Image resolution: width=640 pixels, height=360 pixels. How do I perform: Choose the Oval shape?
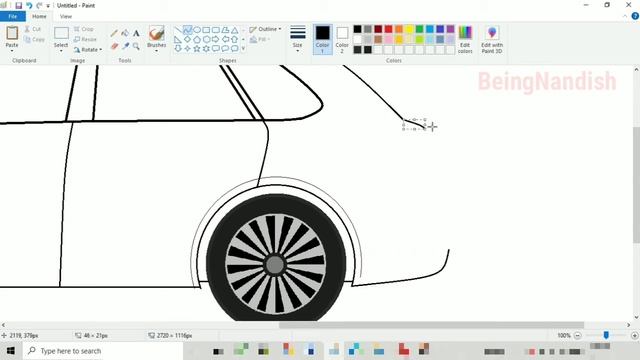197,30
